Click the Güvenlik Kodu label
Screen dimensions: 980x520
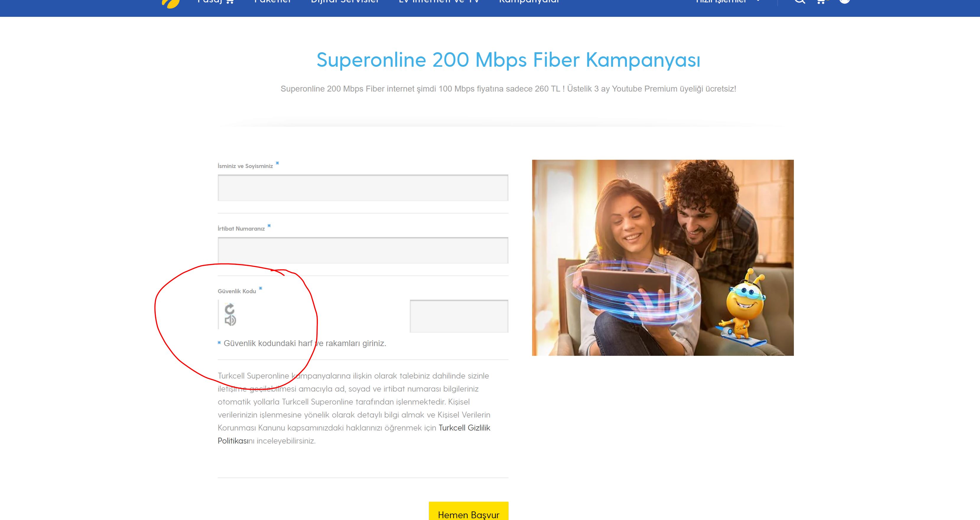coord(237,291)
